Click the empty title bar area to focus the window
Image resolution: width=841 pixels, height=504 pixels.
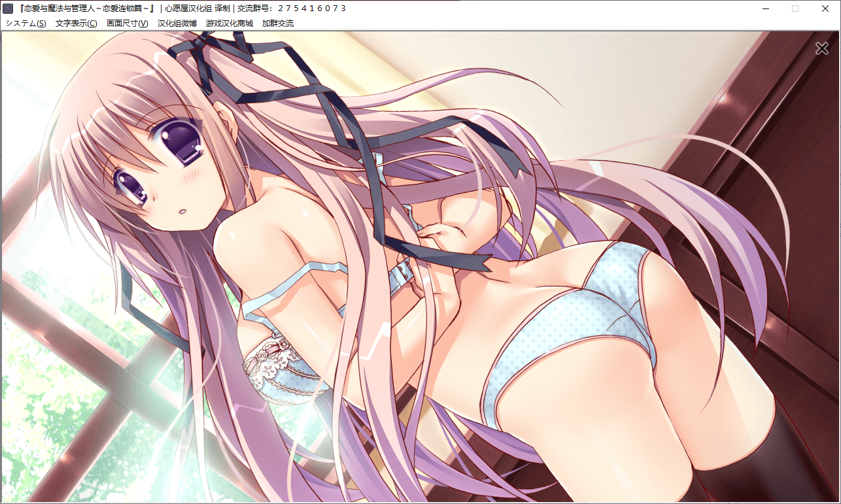coord(556,8)
